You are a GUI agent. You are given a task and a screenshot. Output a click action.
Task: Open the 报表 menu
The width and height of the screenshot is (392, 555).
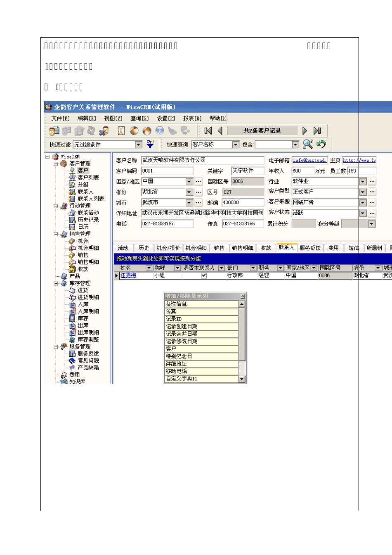pyautogui.click(x=192, y=119)
